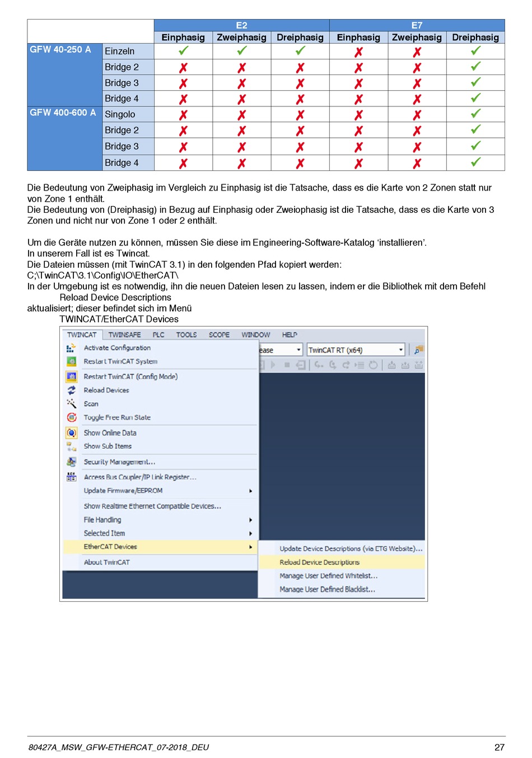Image resolution: width=532 pixels, height=758 pixels.
Task: Click the Step Out toolbar icon
Action: coord(346,365)
